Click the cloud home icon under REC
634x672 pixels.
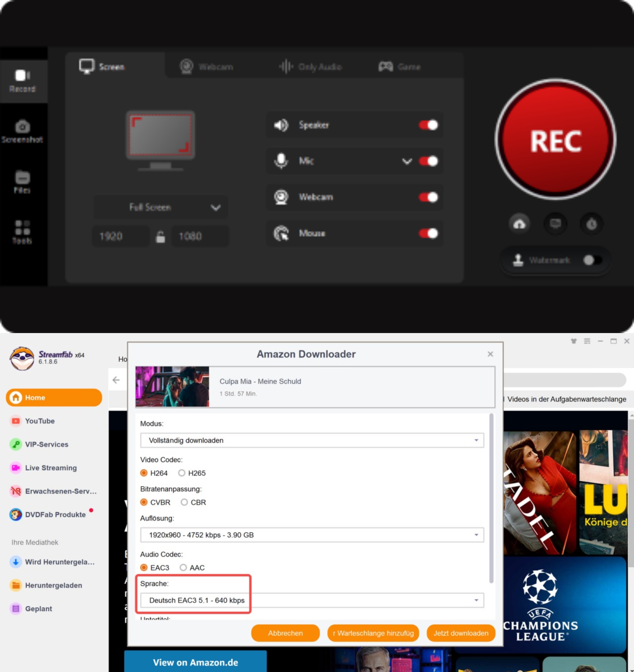[x=520, y=224]
